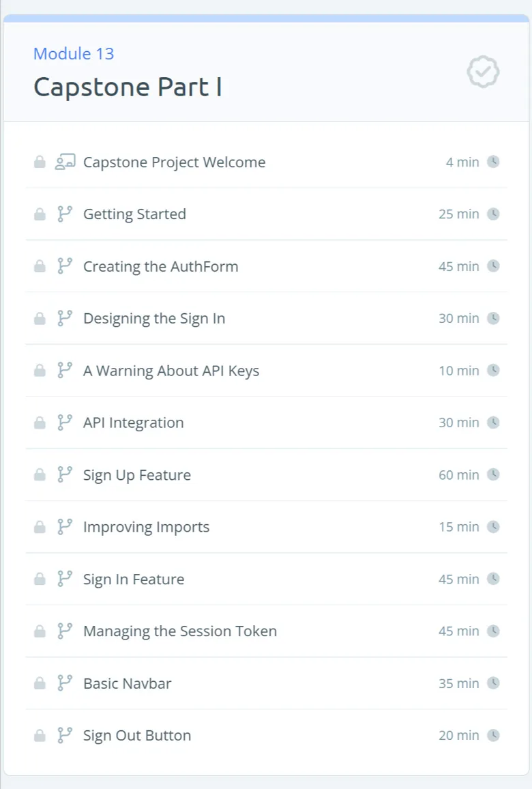Click the module completion badge checkmark
The height and width of the screenshot is (789, 532).
[483, 72]
